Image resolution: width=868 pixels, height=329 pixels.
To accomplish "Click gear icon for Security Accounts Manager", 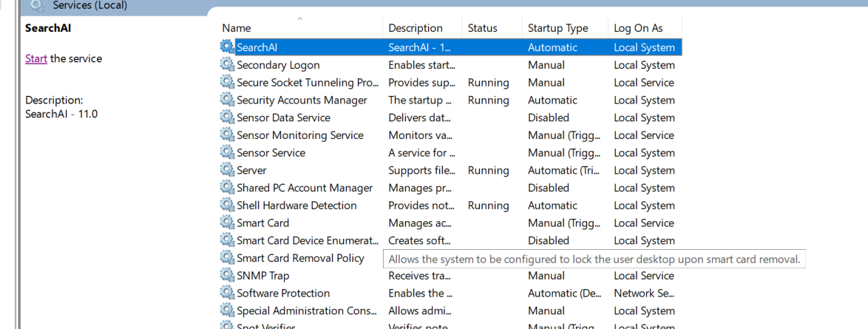I will [x=228, y=100].
